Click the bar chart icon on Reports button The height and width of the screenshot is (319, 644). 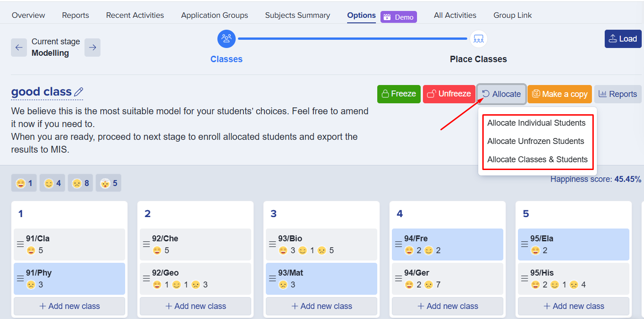coord(604,94)
